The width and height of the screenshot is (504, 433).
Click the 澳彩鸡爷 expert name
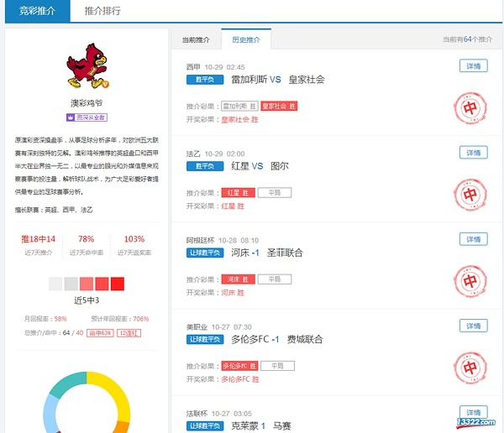coord(87,103)
